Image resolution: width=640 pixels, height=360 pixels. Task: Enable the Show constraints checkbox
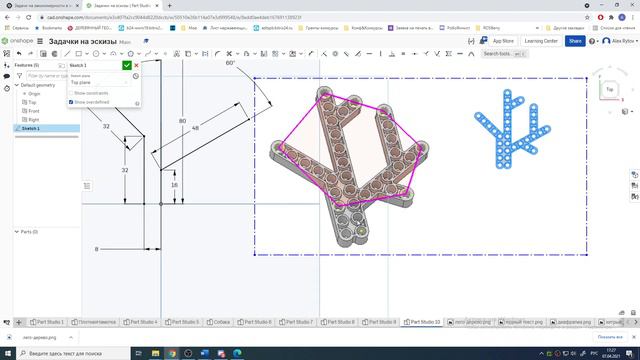71,93
